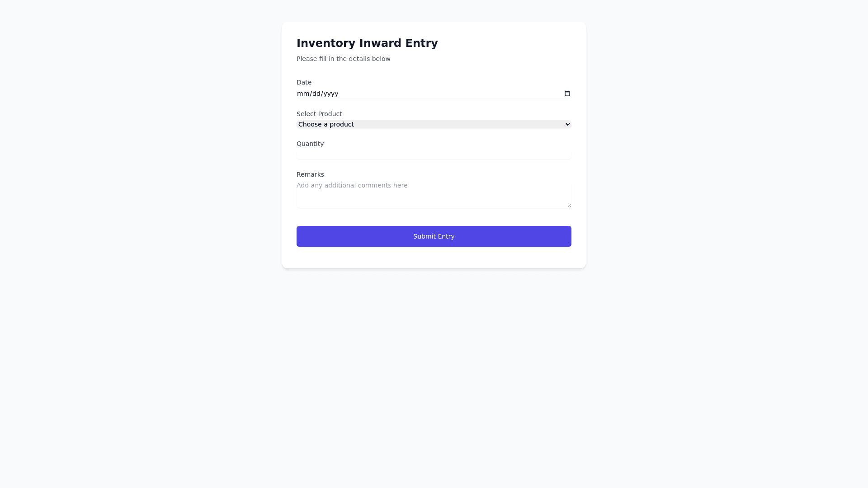Select the year (yyyy) segment of Date
Viewport: 868px width, 488px height.
[x=330, y=94]
